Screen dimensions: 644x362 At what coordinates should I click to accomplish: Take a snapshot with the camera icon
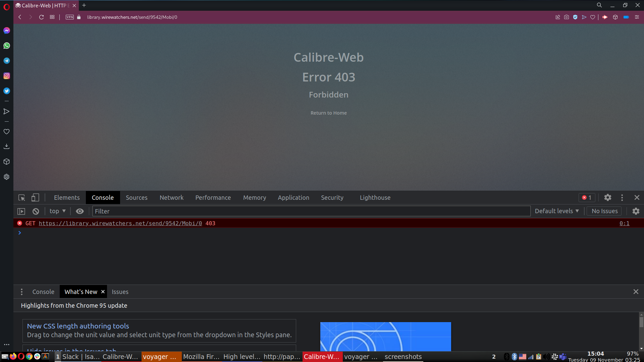click(567, 17)
